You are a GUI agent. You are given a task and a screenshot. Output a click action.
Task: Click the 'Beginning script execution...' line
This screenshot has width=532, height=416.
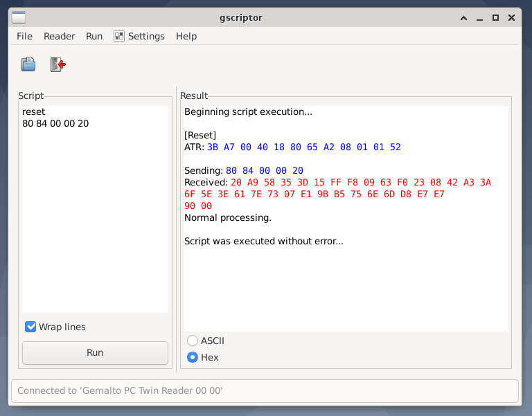coord(249,111)
